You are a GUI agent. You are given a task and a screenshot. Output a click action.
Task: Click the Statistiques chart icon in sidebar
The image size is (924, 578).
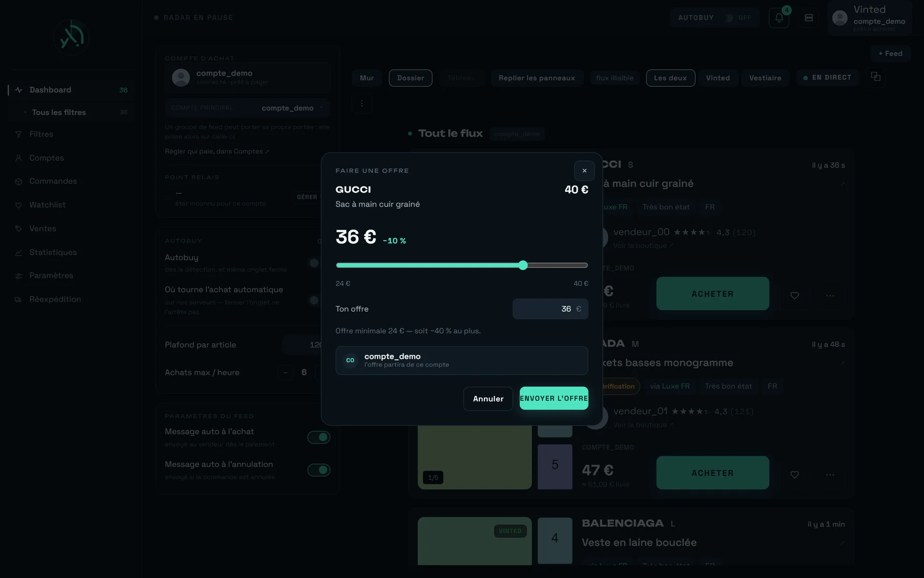coord(19,252)
